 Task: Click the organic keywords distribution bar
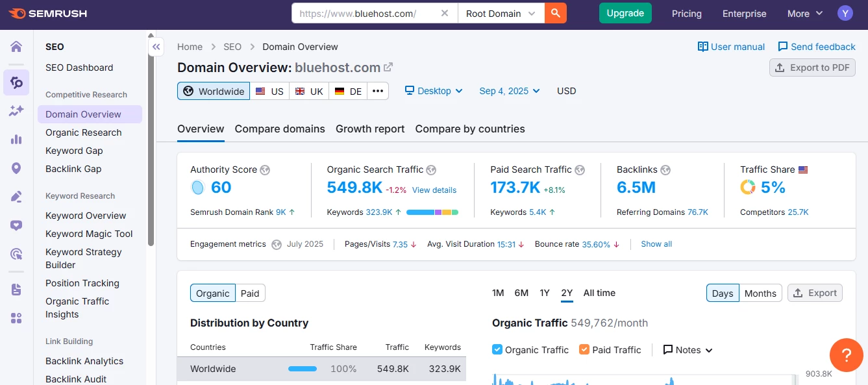coord(432,212)
